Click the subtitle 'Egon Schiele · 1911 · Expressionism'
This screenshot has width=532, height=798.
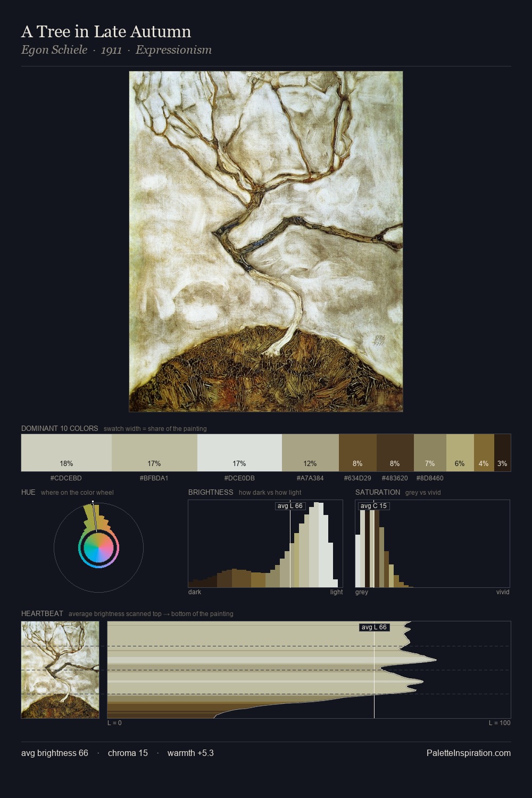117,50
